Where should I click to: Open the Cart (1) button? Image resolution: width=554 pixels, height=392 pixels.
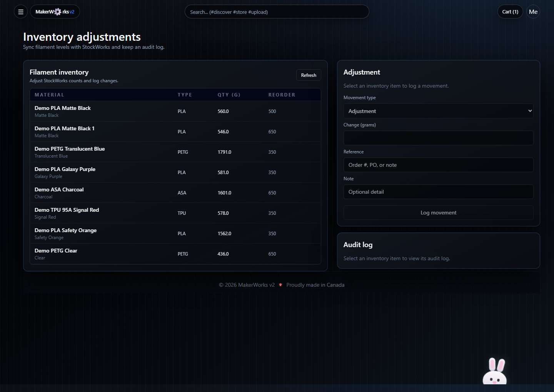[x=510, y=12]
